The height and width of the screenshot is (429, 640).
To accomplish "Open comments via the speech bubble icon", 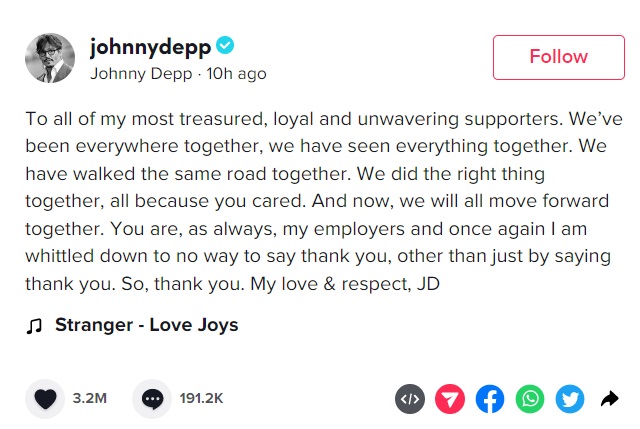I will tap(152, 399).
